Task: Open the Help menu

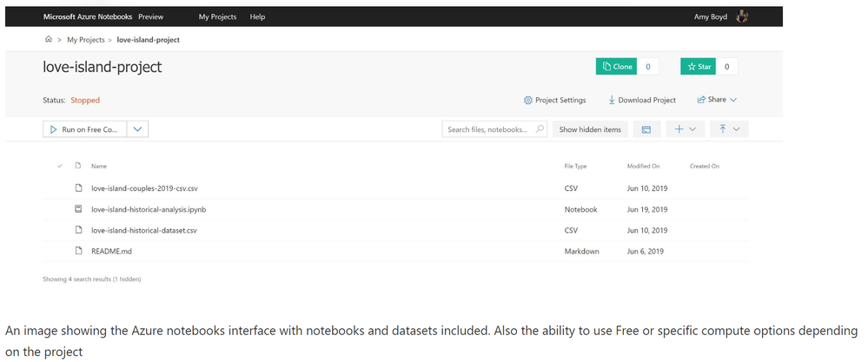Action: [x=257, y=16]
